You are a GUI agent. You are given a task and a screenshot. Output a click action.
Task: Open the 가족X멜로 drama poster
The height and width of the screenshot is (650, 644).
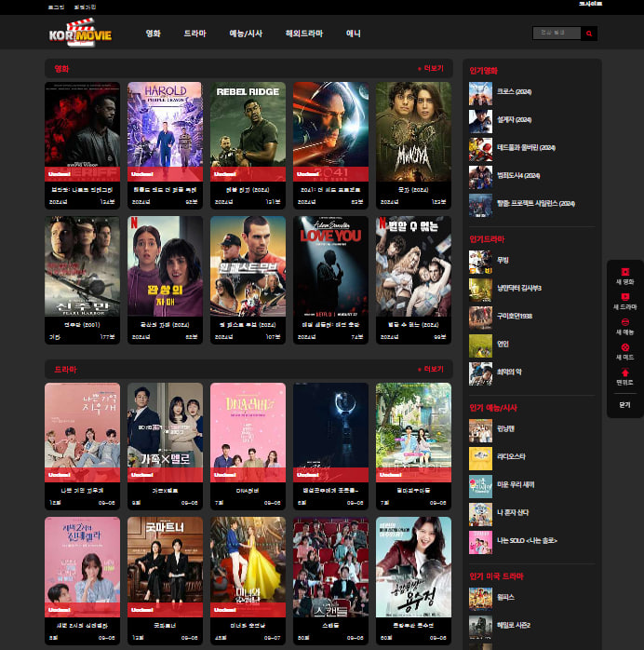(x=165, y=432)
